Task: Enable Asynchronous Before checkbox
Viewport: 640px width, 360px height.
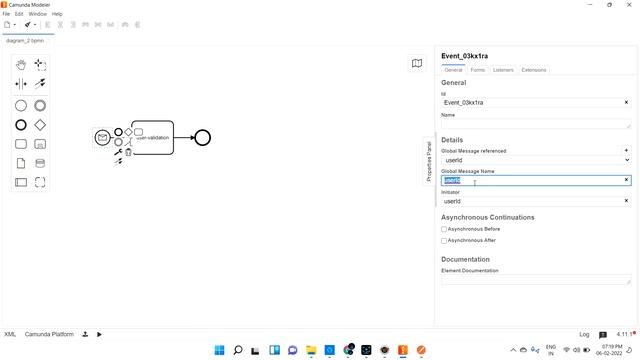Action: pos(444,229)
